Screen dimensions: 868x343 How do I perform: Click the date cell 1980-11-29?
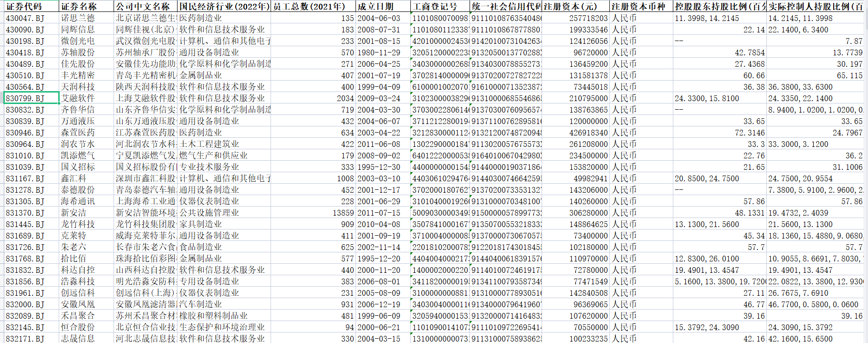(383, 52)
